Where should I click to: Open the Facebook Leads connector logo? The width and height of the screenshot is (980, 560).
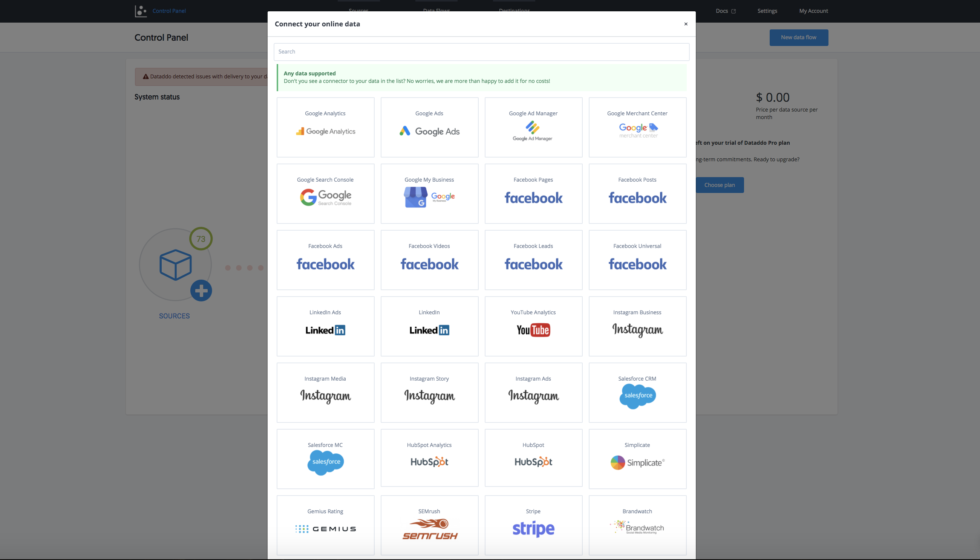(533, 264)
